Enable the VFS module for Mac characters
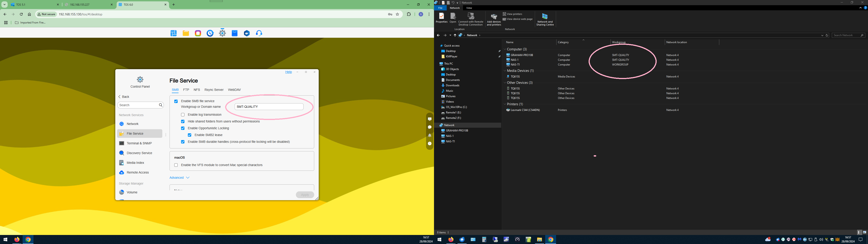Image resolution: width=868 pixels, height=244 pixels. point(176,165)
